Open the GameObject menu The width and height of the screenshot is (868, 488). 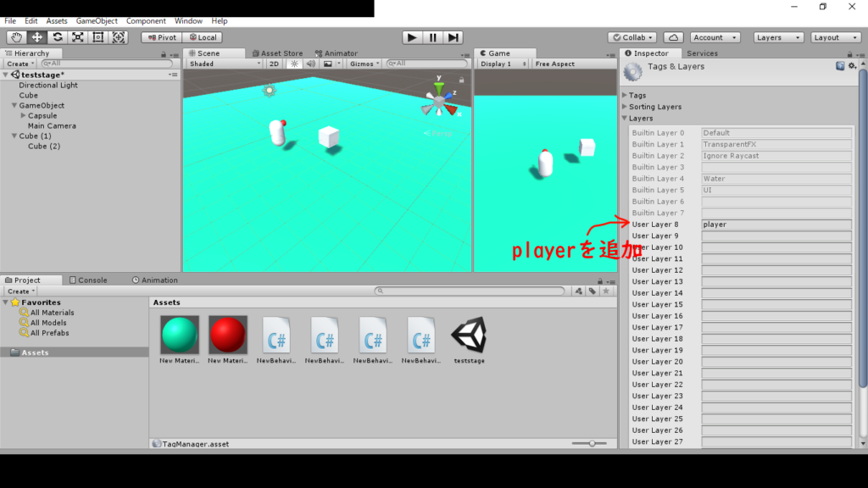click(97, 20)
